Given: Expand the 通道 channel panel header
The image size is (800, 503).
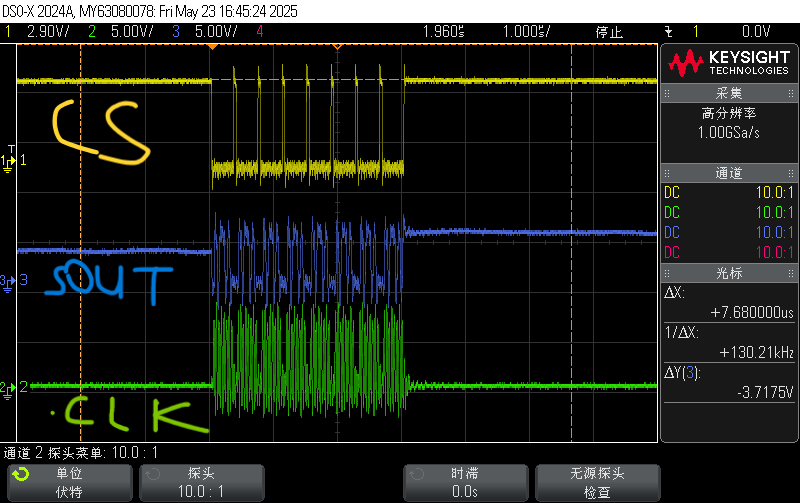Looking at the screenshot, I should (x=729, y=173).
